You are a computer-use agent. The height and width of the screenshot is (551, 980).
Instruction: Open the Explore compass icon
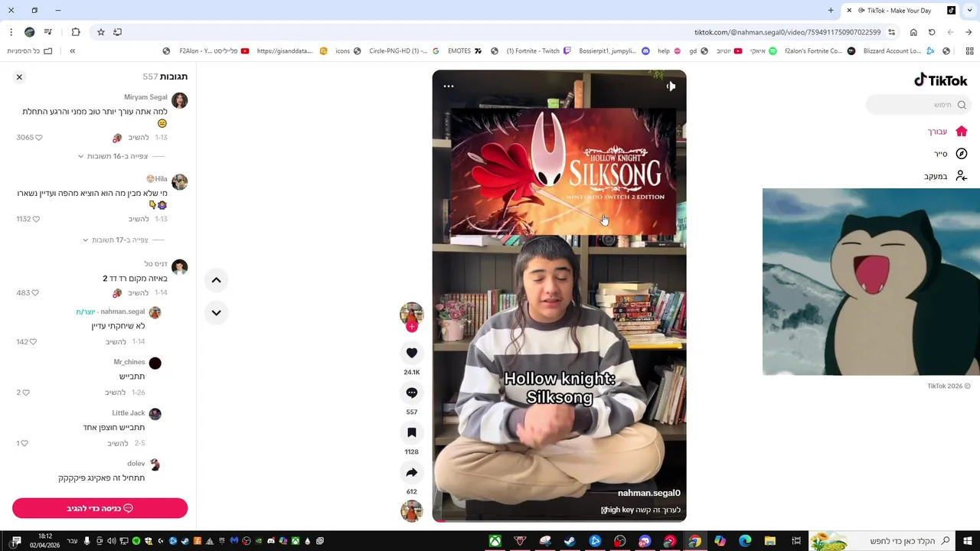[x=962, y=154]
